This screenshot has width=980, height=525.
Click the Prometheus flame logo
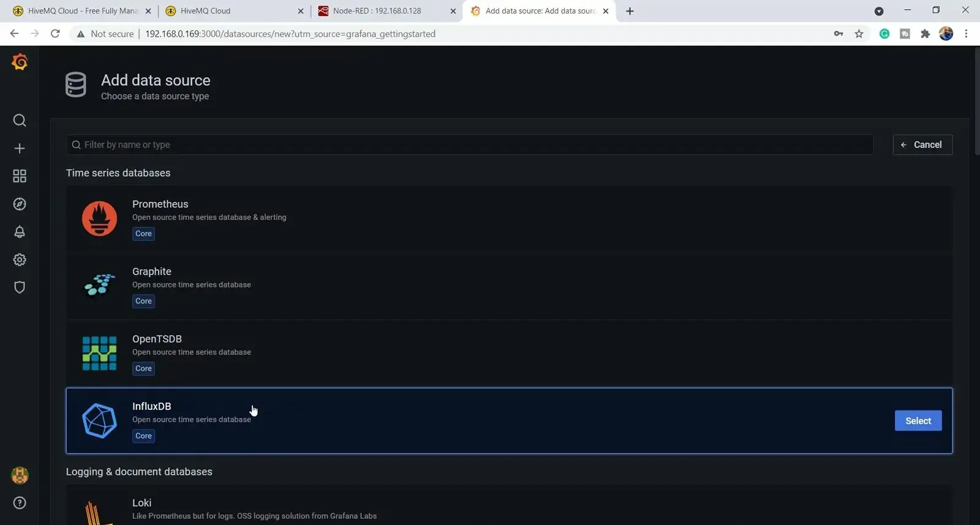point(99,219)
